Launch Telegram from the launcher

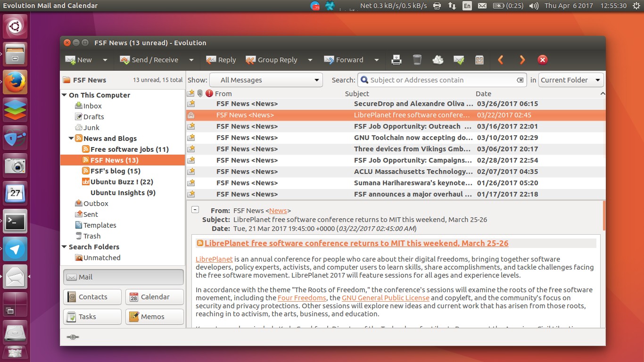(x=16, y=249)
